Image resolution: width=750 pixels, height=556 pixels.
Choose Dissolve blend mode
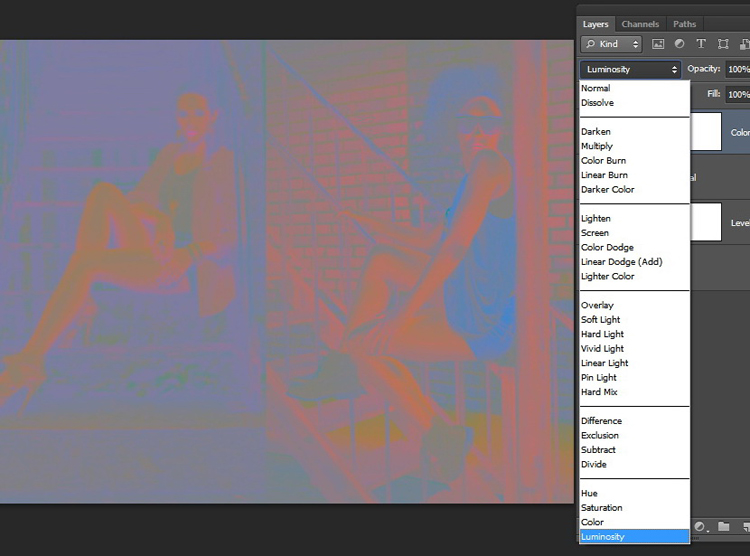click(634, 102)
